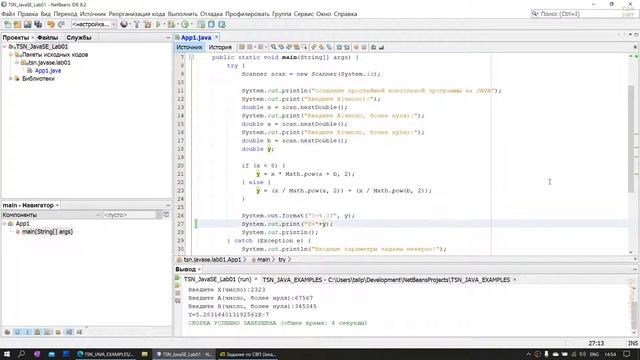Viewport: 640px width, 360px height.
Task: Click the New Project toolbar icon
Action: pos(17,24)
